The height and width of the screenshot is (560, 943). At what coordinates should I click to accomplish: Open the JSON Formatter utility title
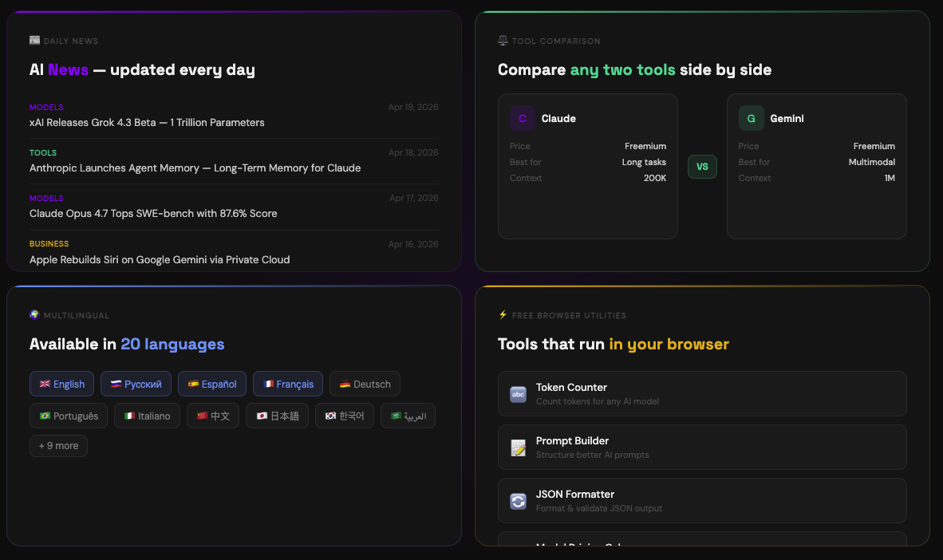coord(575,495)
